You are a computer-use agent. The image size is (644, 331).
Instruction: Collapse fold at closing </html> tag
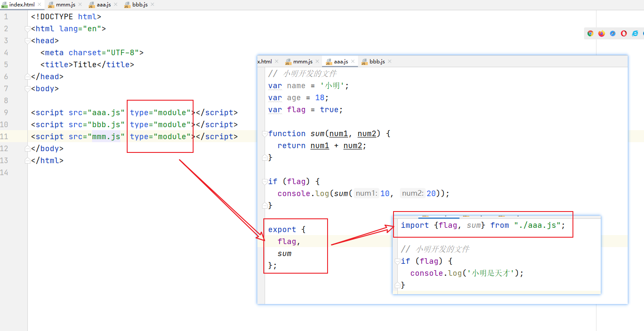tap(28, 161)
